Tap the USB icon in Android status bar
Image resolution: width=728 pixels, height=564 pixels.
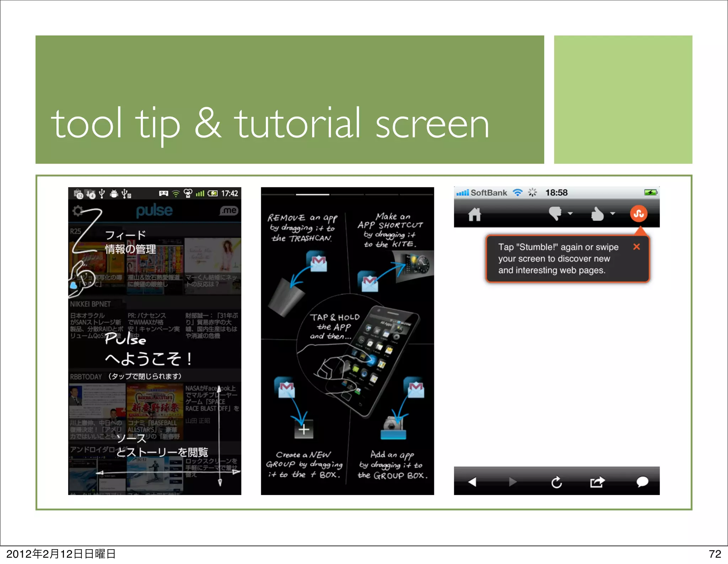pyautogui.click(x=102, y=193)
